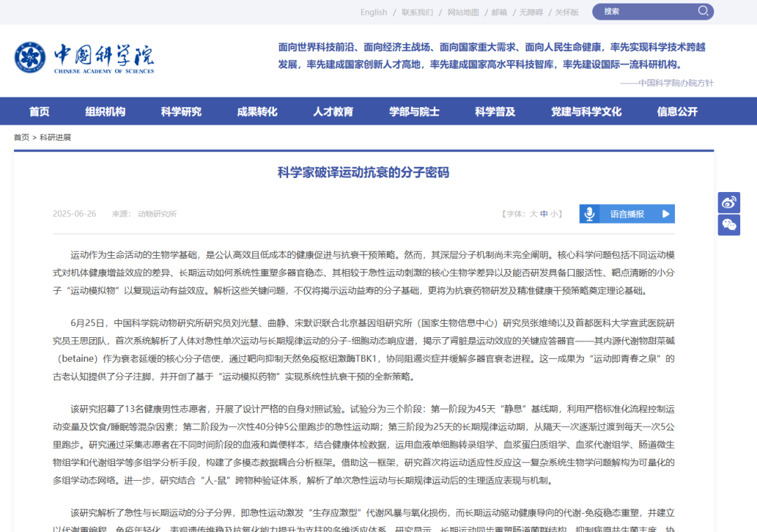Open 党建与科学文化 menu
This screenshot has width=757, height=532.
click(586, 111)
